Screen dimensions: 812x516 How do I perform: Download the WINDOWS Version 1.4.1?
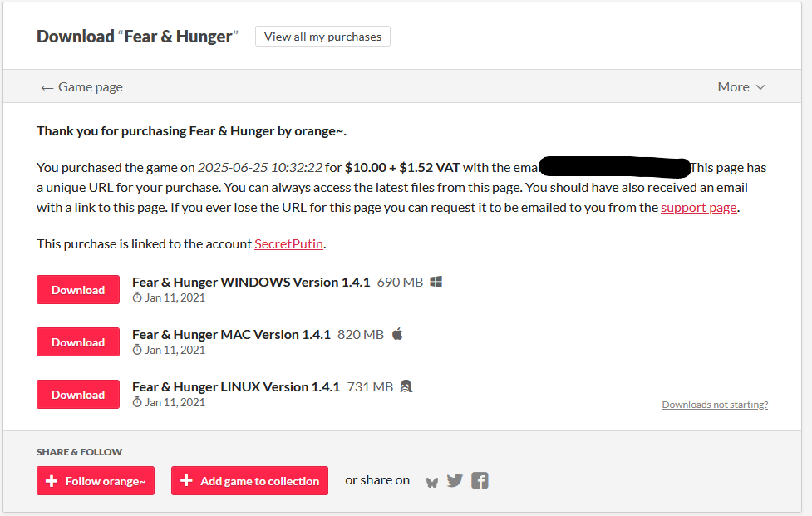78,290
